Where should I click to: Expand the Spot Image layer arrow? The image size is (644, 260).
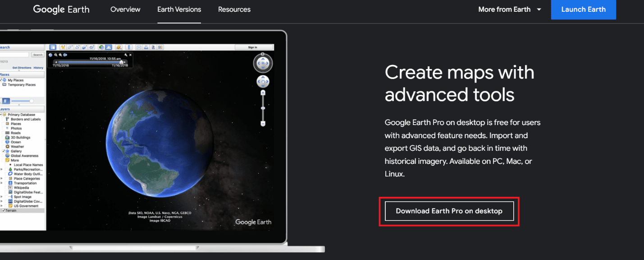[1, 196]
